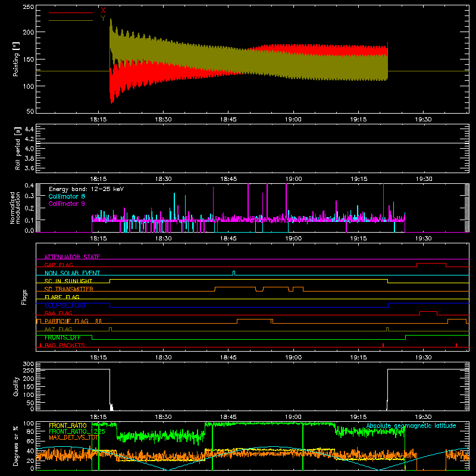Click the 4.4 tick on Roll period axis
The image size is (476, 476).
29,129
